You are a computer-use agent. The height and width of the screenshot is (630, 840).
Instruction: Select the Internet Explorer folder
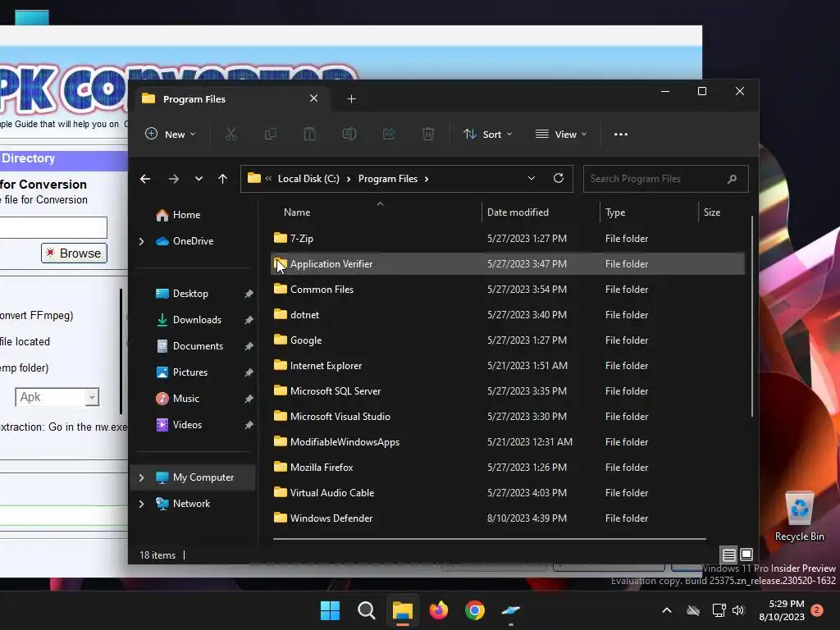point(507,365)
